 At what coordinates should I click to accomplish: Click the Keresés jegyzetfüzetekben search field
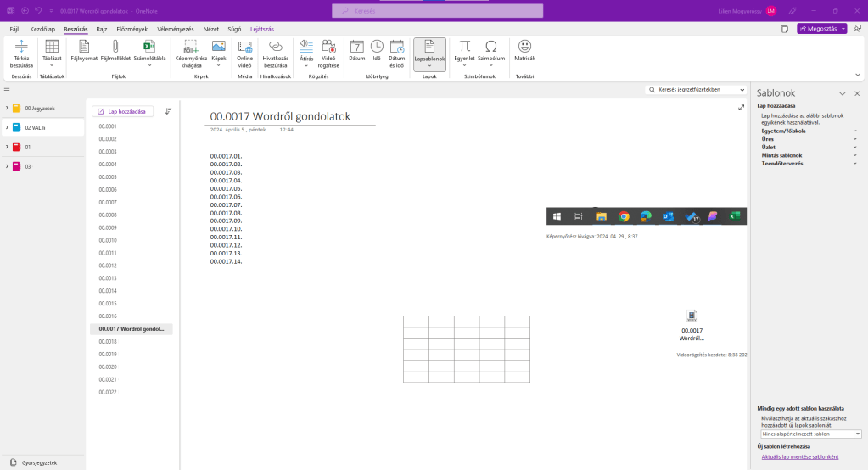point(696,89)
